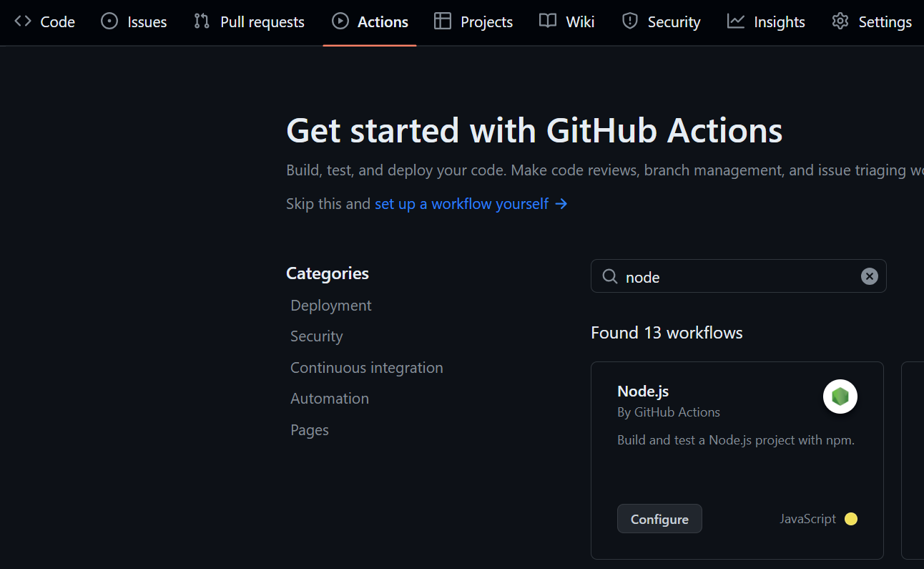This screenshot has width=924, height=569.
Task: Switch to the Projects tab
Action: coord(473,21)
